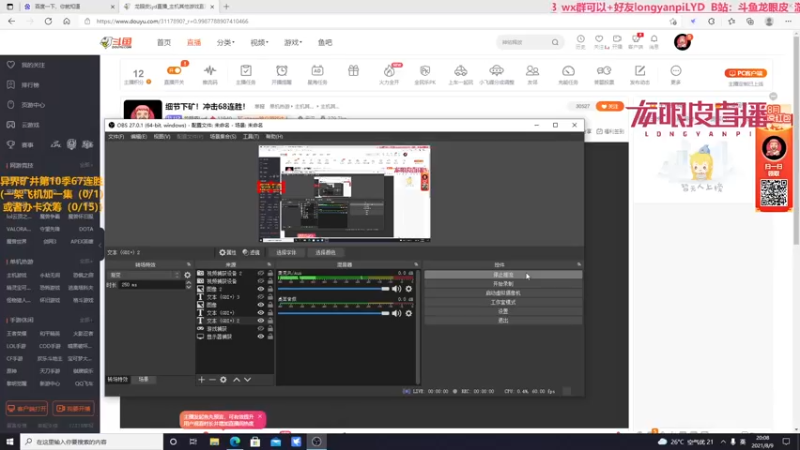This screenshot has width=800, height=450.
Task: Click the waveform stream code icon
Action: coord(210,71)
